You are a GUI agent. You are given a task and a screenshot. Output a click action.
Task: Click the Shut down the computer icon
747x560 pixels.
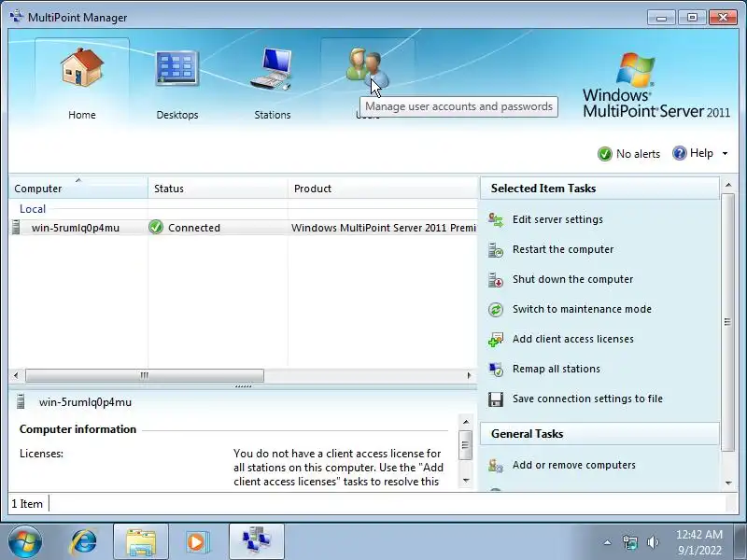click(x=496, y=279)
